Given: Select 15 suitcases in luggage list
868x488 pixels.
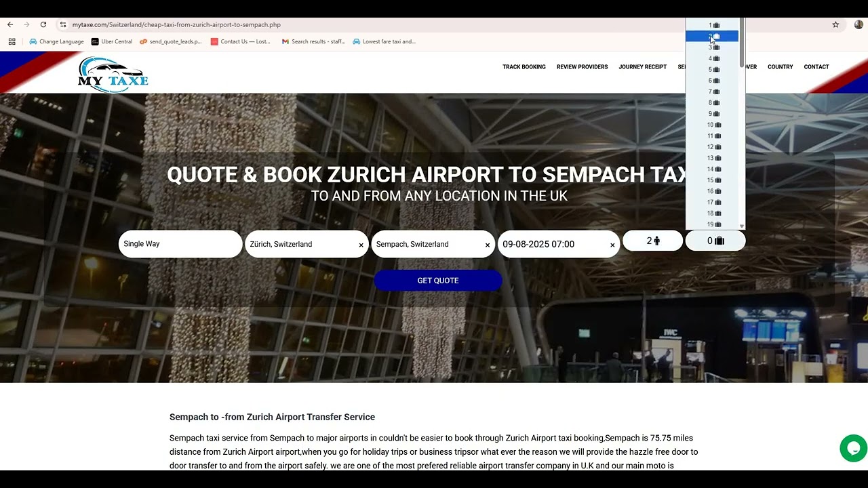Looking at the screenshot, I should coord(712,180).
